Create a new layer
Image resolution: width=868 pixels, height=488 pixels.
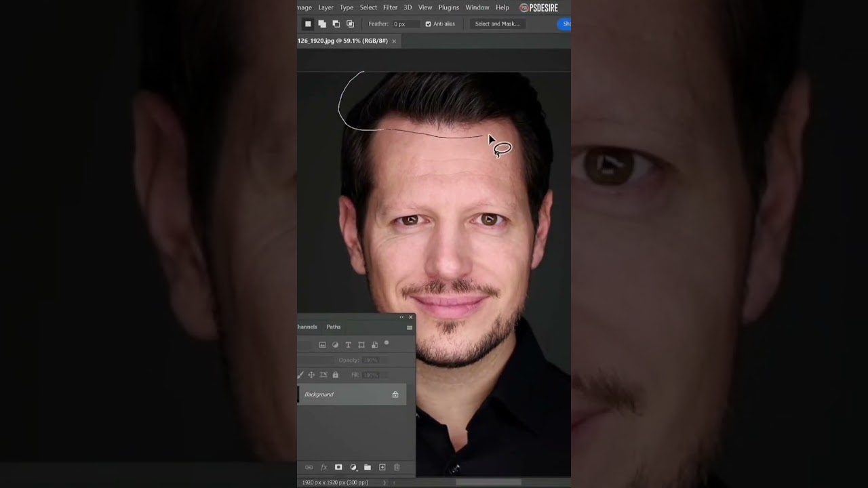[x=382, y=467]
